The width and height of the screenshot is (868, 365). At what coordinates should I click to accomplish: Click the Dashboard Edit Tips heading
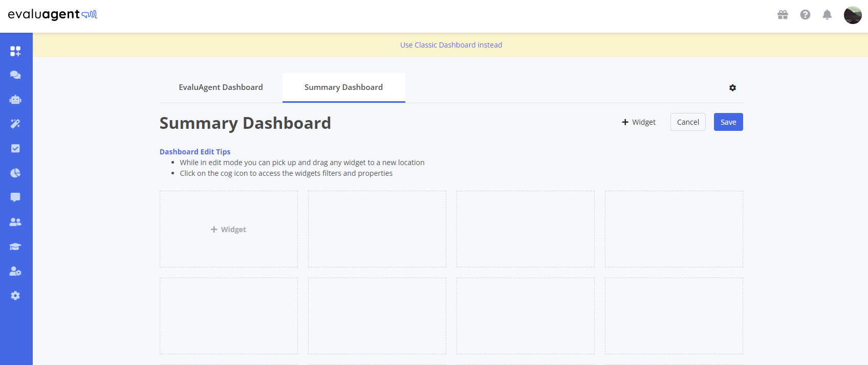click(x=195, y=152)
